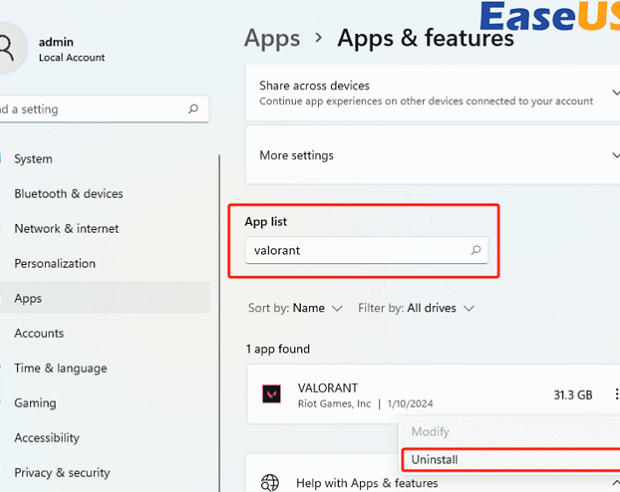
Task: Click the VALORANT app icon
Action: coord(272,394)
